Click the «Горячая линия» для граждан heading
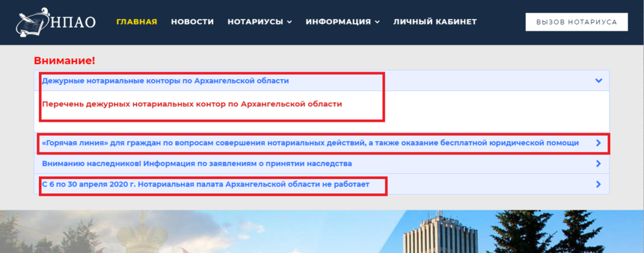This screenshot has height=253, width=644. [311, 143]
